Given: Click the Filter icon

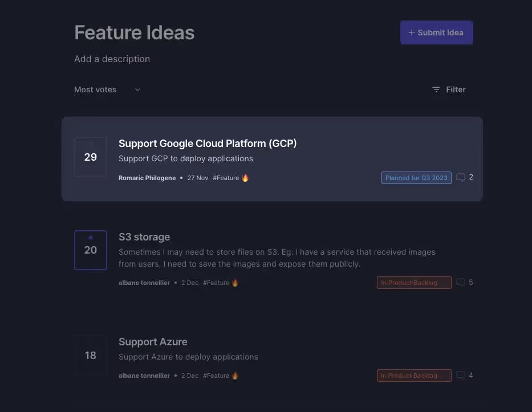Looking at the screenshot, I should (436, 89).
